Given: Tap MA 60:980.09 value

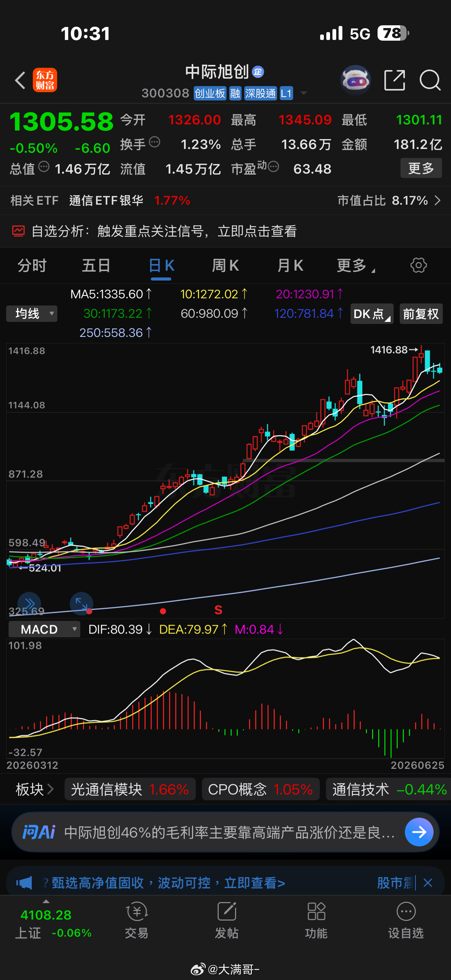Looking at the screenshot, I should [214, 313].
